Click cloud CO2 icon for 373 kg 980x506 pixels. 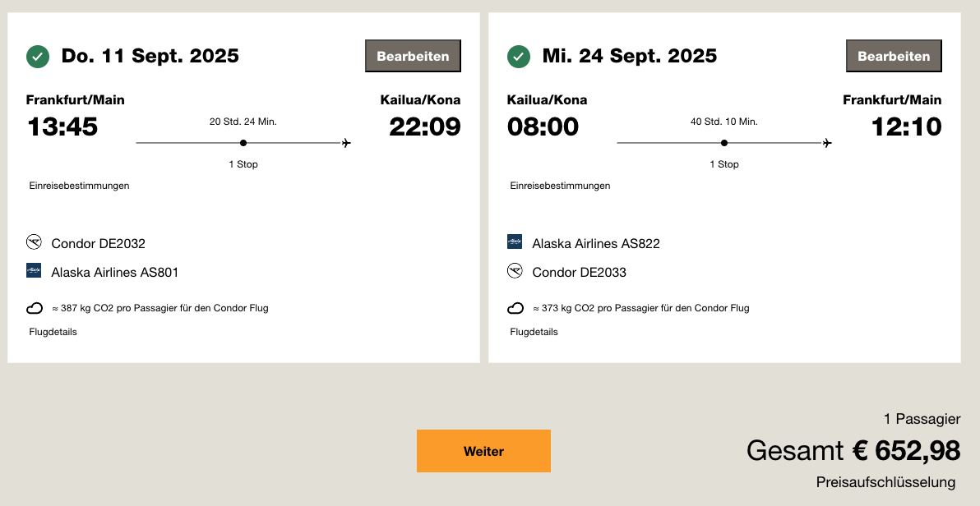click(515, 308)
